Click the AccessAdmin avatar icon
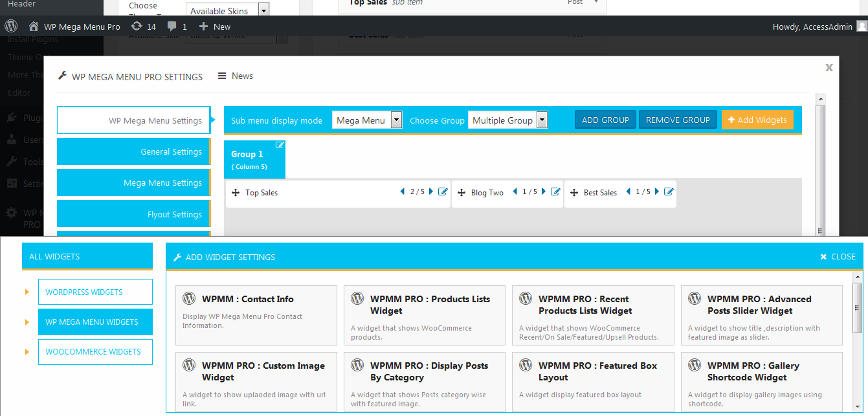This screenshot has width=868, height=416. click(862, 27)
